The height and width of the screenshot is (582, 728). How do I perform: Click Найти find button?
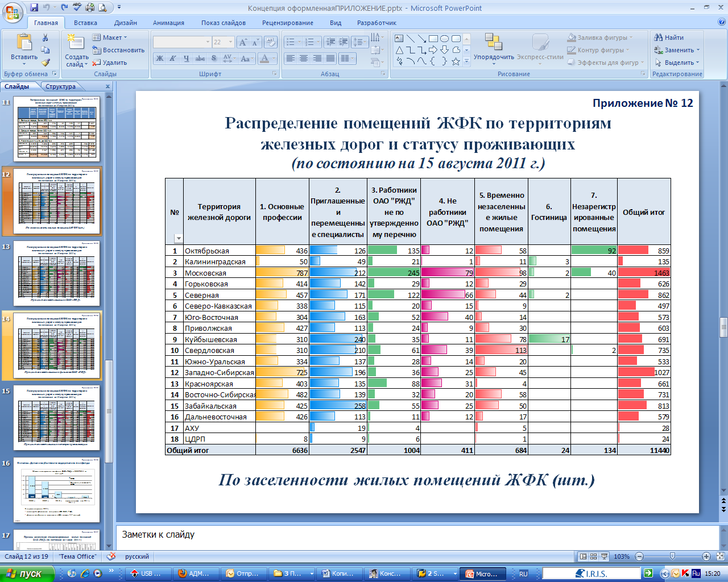(669, 38)
